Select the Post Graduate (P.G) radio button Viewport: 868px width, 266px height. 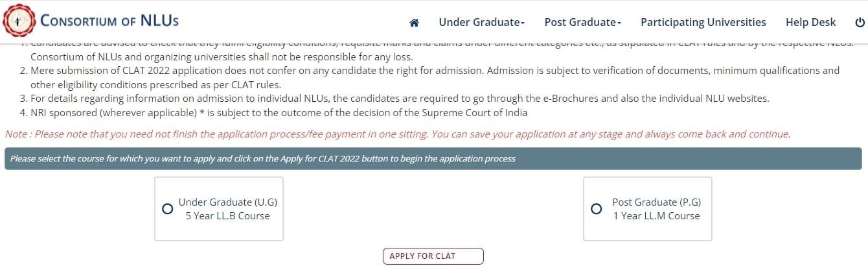point(597,209)
